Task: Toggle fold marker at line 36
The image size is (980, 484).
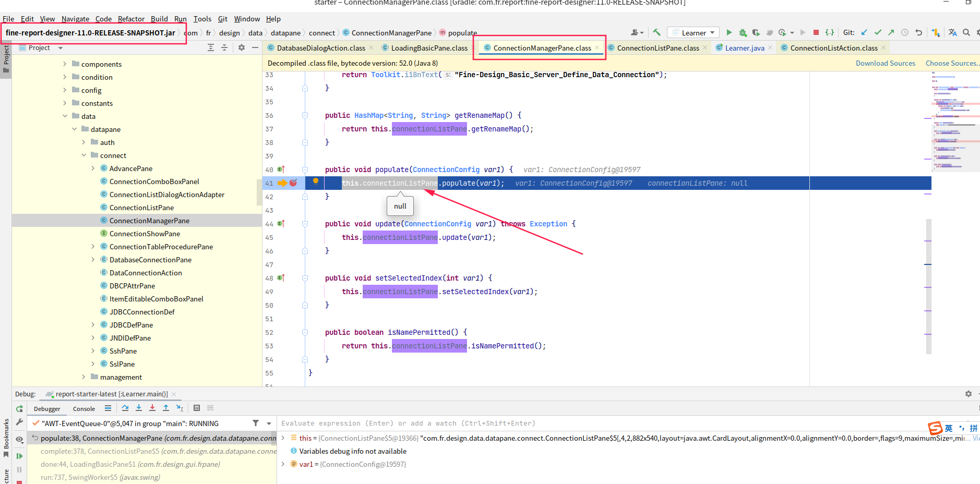Action: [305, 115]
